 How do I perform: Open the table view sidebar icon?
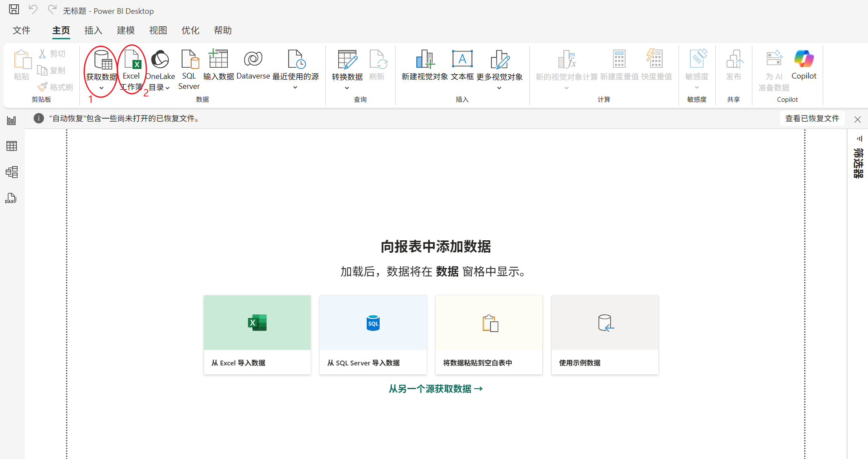[x=12, y=146]
